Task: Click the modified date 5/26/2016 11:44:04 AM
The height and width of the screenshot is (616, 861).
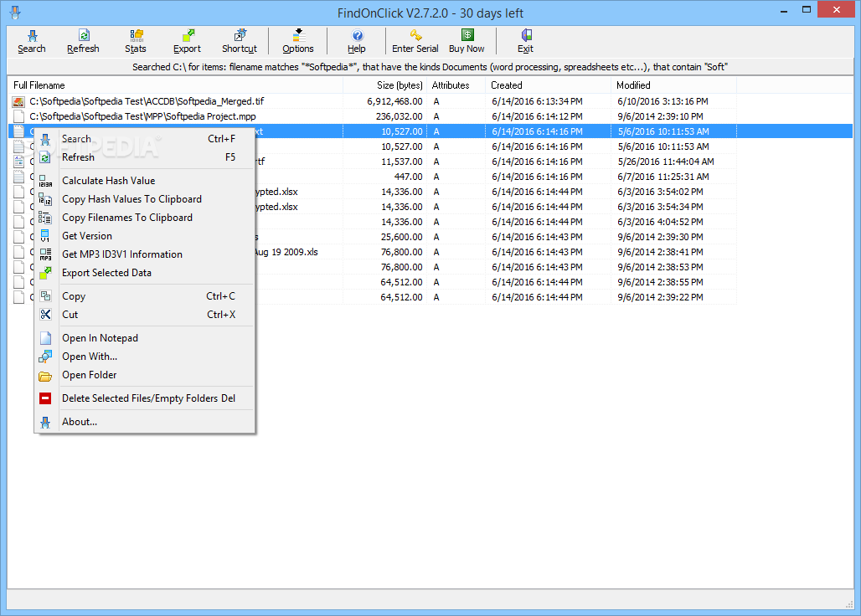Action: coord(666,162)
